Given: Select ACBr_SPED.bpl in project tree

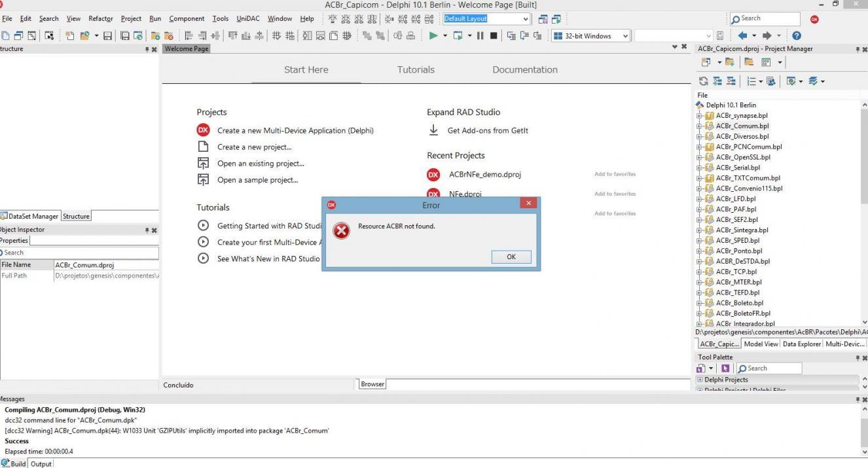Looking at the screenshot, I should [x=738, y=240].
